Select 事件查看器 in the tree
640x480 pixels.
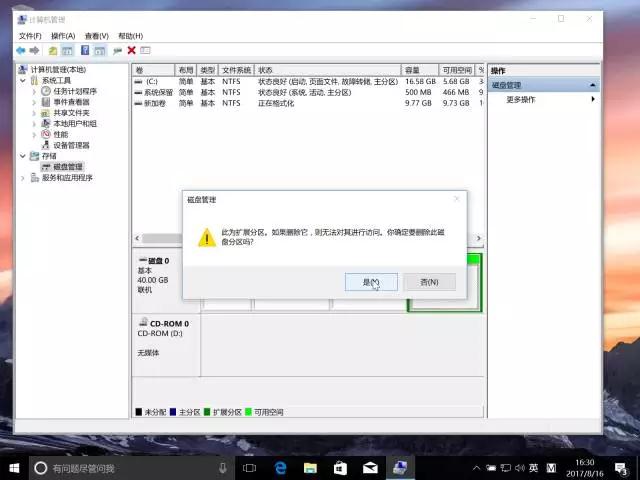[x=71, y=102]
